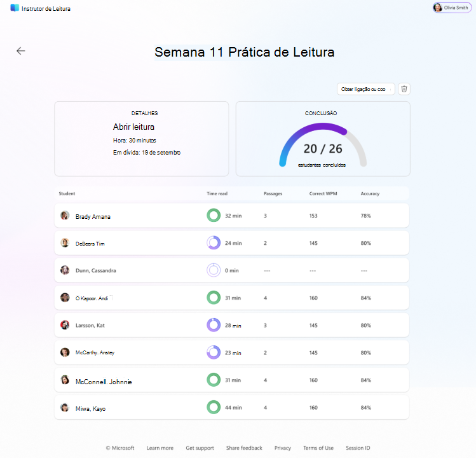Click McCarthy, Anstey's avatar photo
Screen dimensions: 476x458
tap(65, 352)
